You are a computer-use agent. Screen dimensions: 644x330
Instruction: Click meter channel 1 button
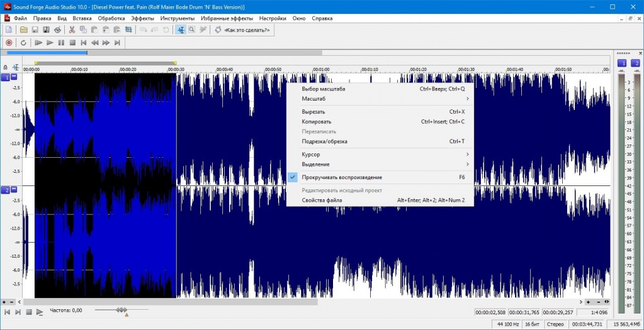tap(622, 63)
